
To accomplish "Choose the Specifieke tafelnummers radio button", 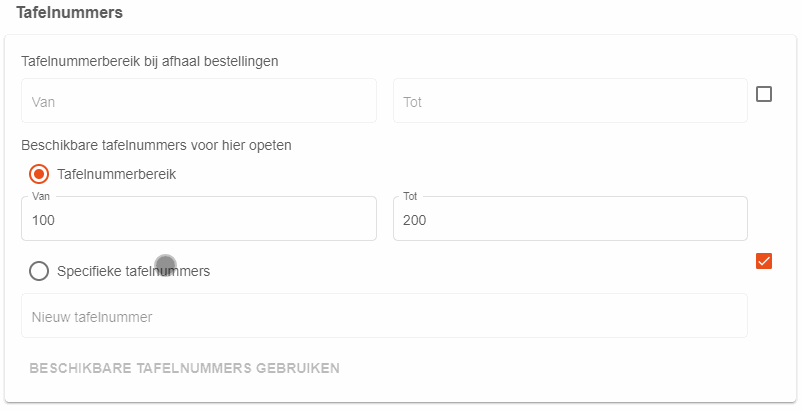I will tap(39, 270).
